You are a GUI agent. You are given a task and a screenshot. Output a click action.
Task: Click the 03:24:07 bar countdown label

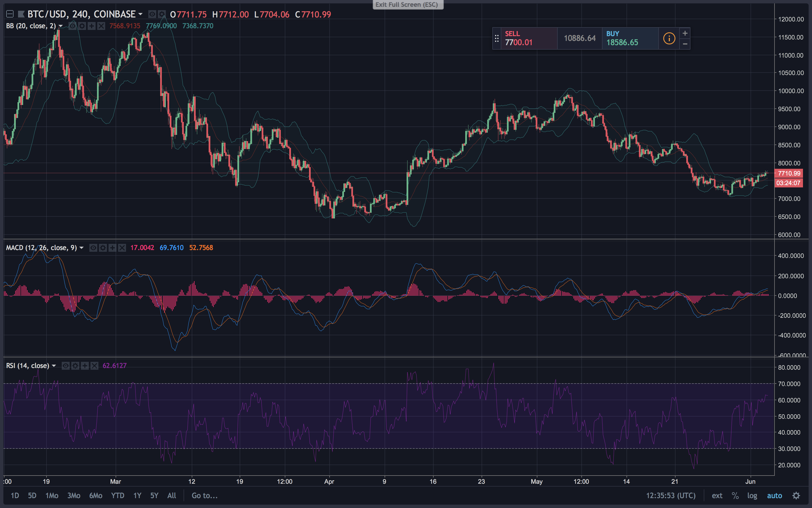[789, 183]
